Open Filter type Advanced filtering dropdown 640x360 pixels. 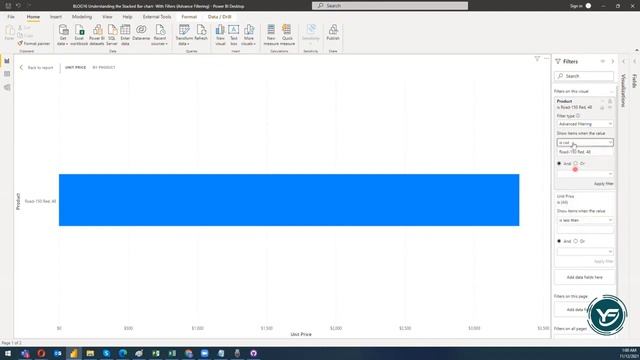(x=585, y=124)
